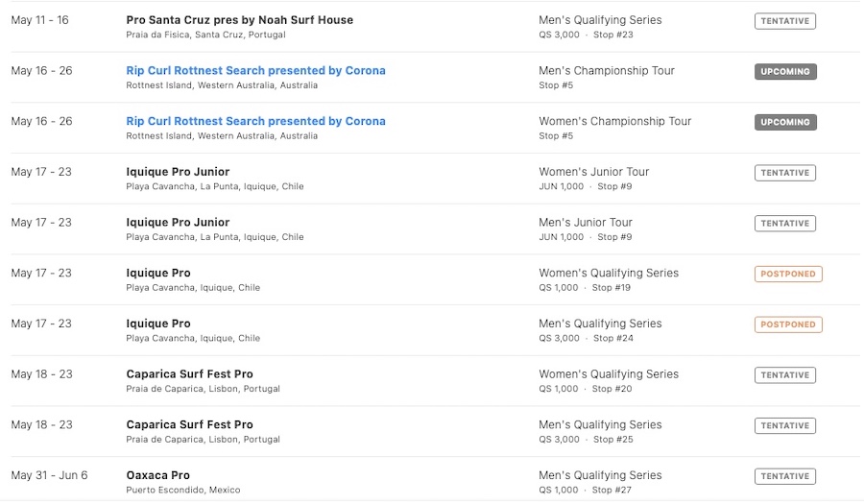Viewport: 864px width, 504px height.
Task: Click TENTATIVE badge for Women's Iquique Pro Junior
Action: (784, 173)
